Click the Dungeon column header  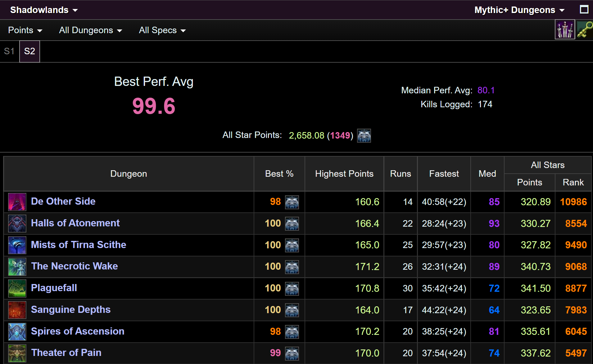coord(129,174)
